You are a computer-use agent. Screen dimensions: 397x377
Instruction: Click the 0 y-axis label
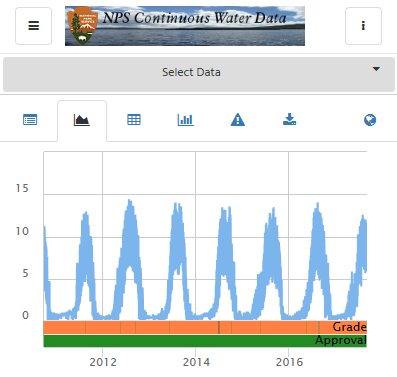point(25,315)
